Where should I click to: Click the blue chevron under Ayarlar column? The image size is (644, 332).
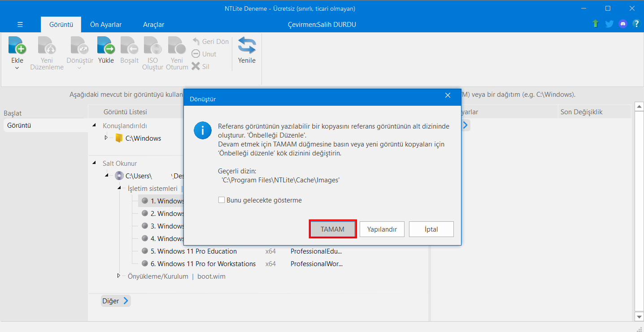[x=466, y=125]
